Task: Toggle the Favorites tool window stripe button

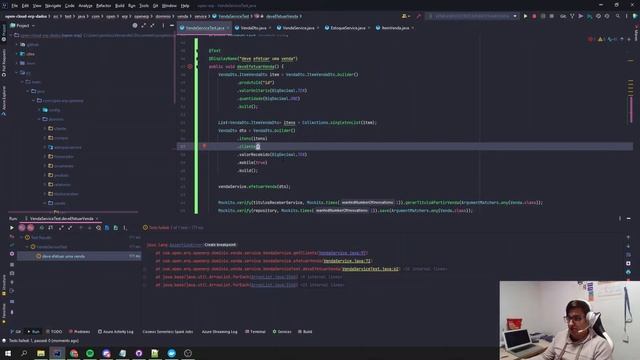Action: click(x=4, y=313)
